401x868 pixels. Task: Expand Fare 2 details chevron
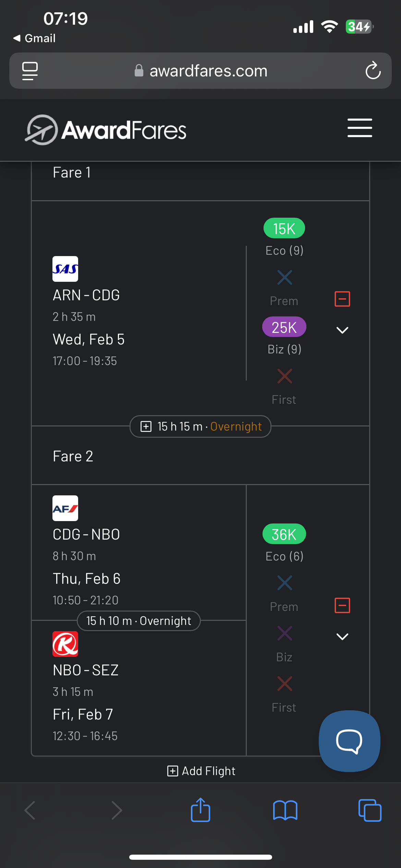[342, 637]
